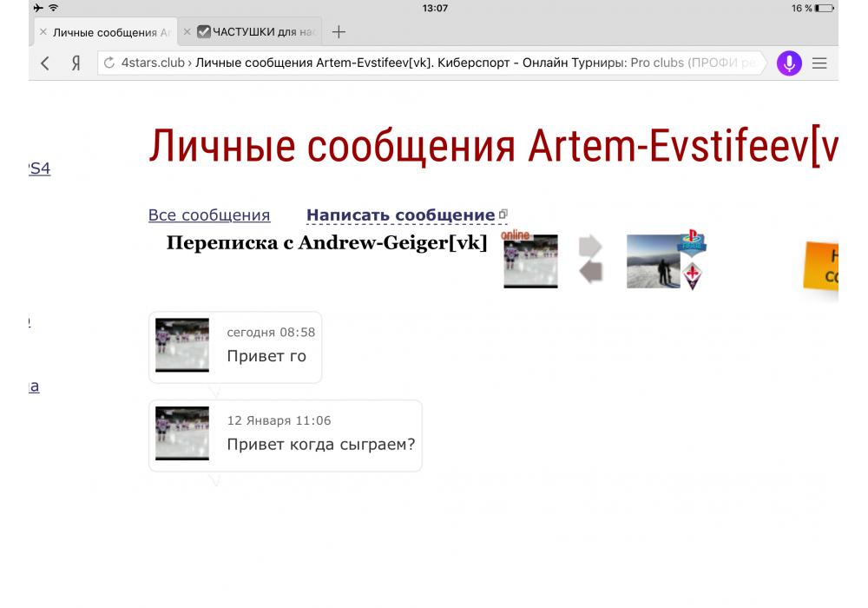
Task: Click the gray swap arrows icon
Action: click(x=591, y=259)
